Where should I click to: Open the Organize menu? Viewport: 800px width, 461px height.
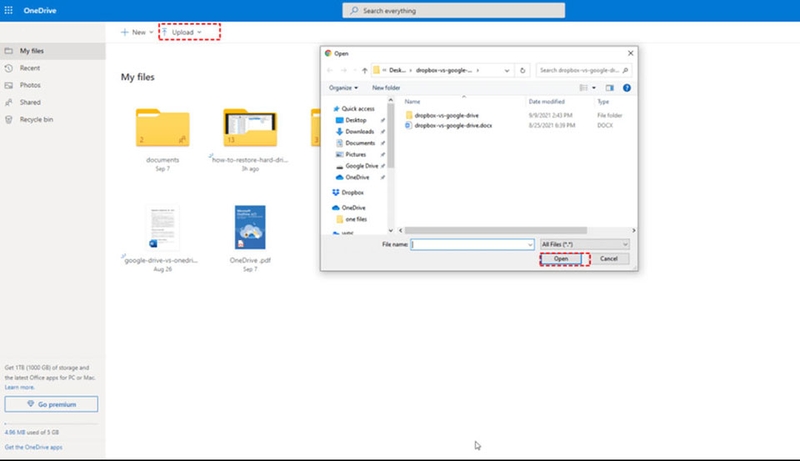[x=343, y=88]
